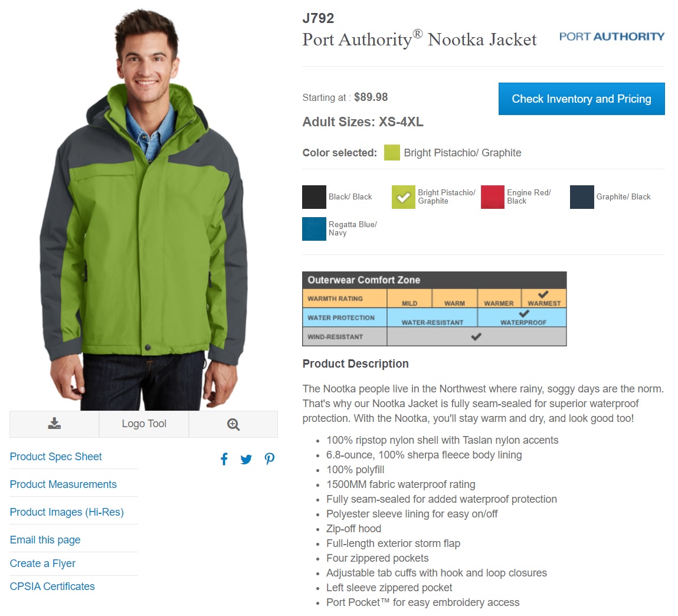Image resolution: width=678 pixels, height=616 pixels.
Task: Open the Logo Tool
Action: (x=144, y=424)
